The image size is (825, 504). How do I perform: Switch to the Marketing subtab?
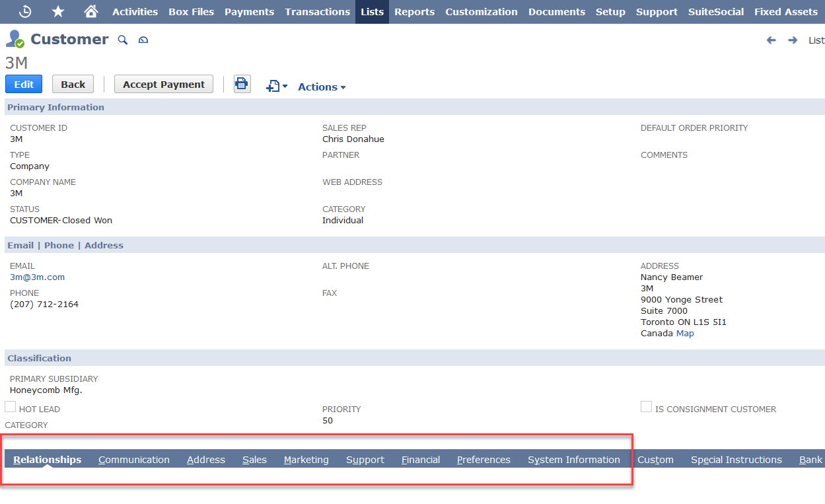coord(306,460)
